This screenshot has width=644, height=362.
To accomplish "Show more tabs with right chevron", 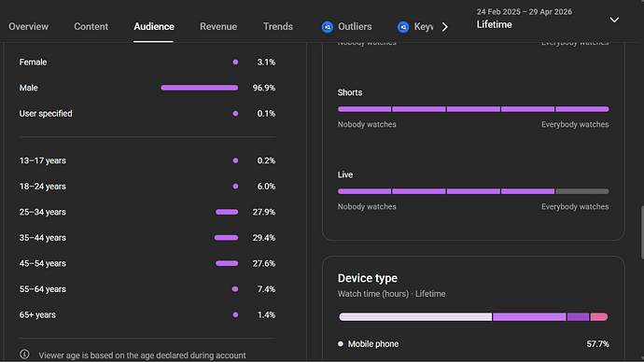I will coord(445,27).
